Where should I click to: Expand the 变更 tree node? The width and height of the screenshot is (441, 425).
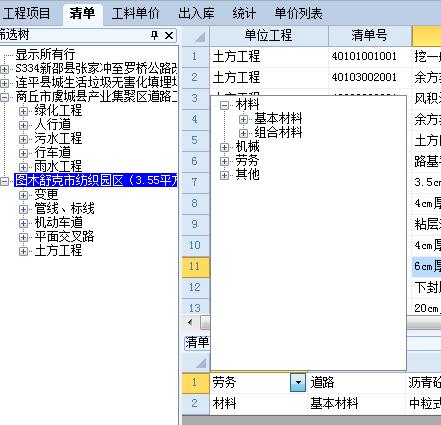pos(23,195)
